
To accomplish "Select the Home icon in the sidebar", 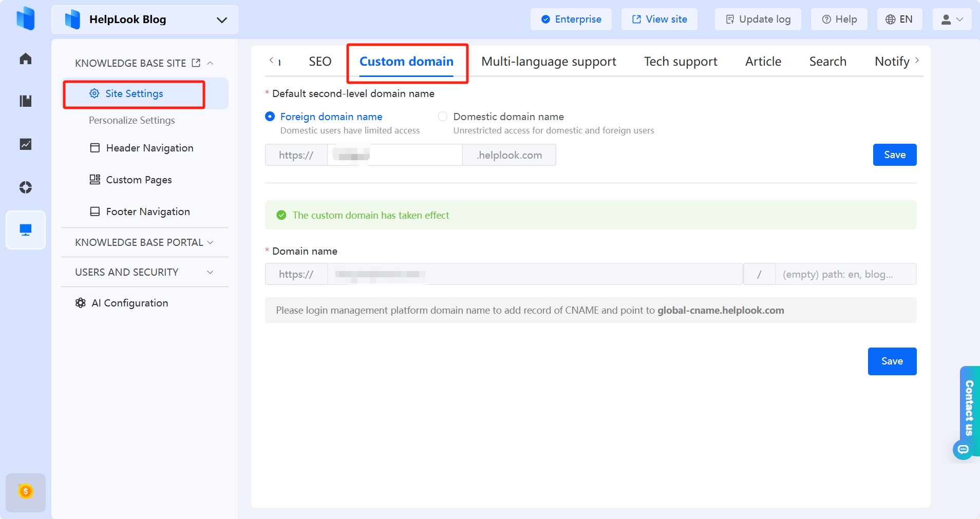I will pos(25,58).
